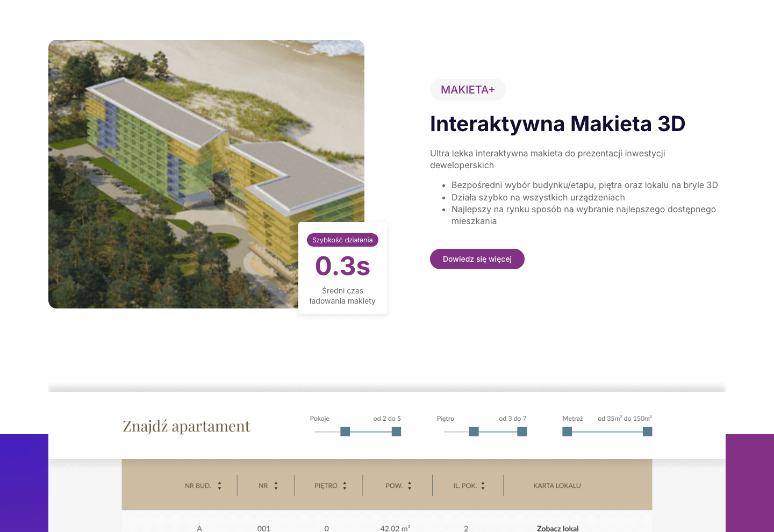Click the MAKIETA+ badge label
This screenshot has width=774, height=532.
[x=468, y=90]
